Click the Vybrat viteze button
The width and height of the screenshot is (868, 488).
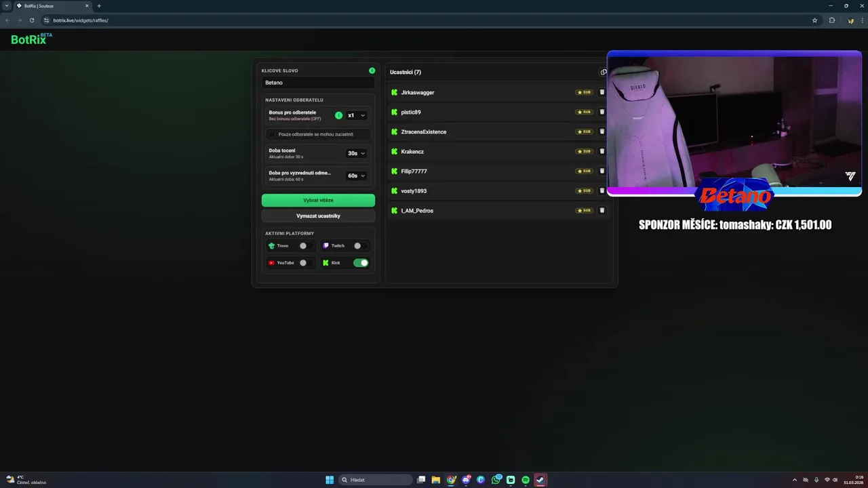(318, 200)
